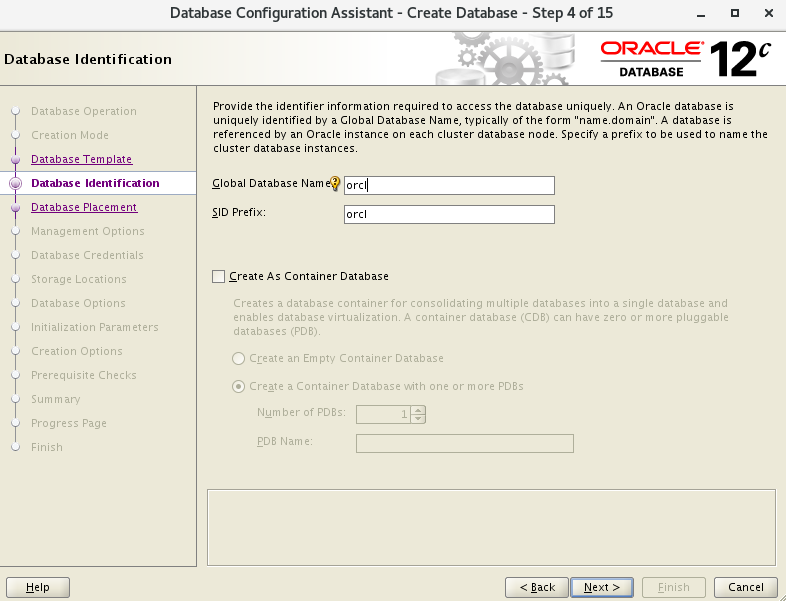The width and height of the screenshot is (786, 601).
Task: Click the help hint icon beside Global Database Name
Action: 335,183
